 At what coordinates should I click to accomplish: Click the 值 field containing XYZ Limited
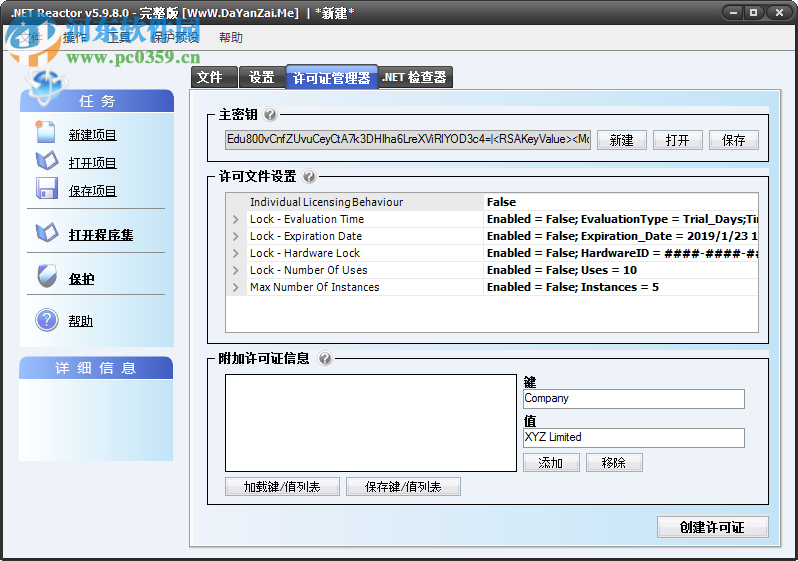[x=634, y=437]
